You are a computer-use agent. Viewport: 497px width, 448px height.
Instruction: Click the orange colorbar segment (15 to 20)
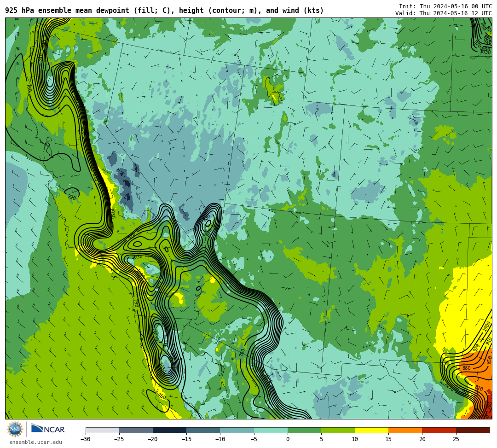(405, 430)
